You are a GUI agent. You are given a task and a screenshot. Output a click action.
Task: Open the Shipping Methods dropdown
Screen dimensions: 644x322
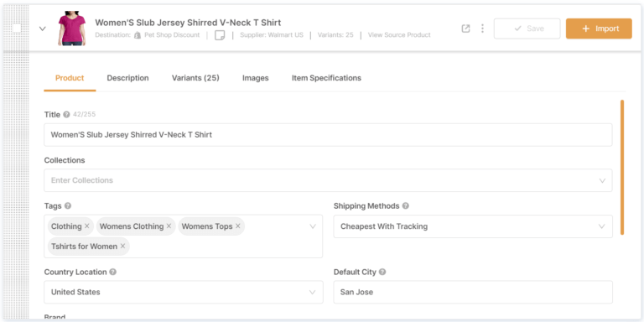tap(473, 226)
